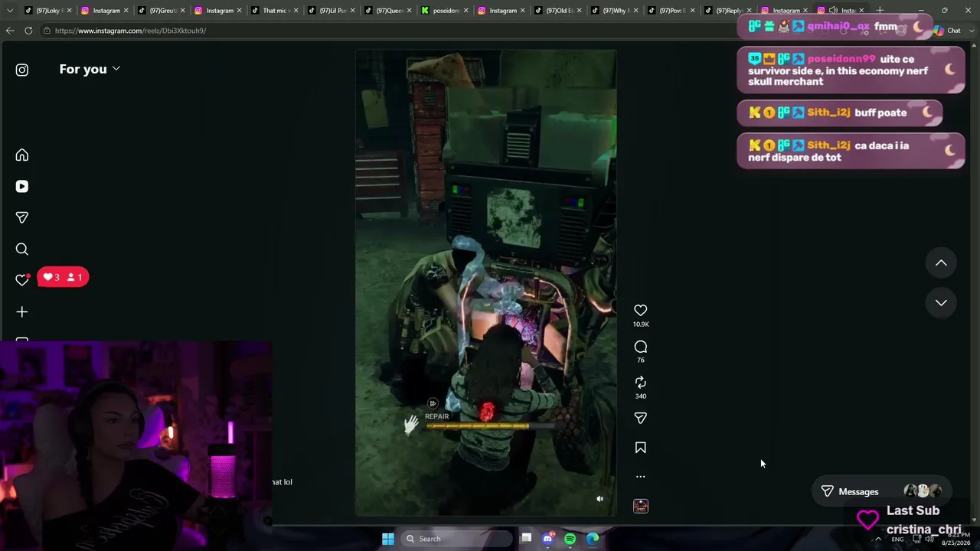The image size is (980, 551).
Task: Go to the next reel
Action: click(941, 303)
